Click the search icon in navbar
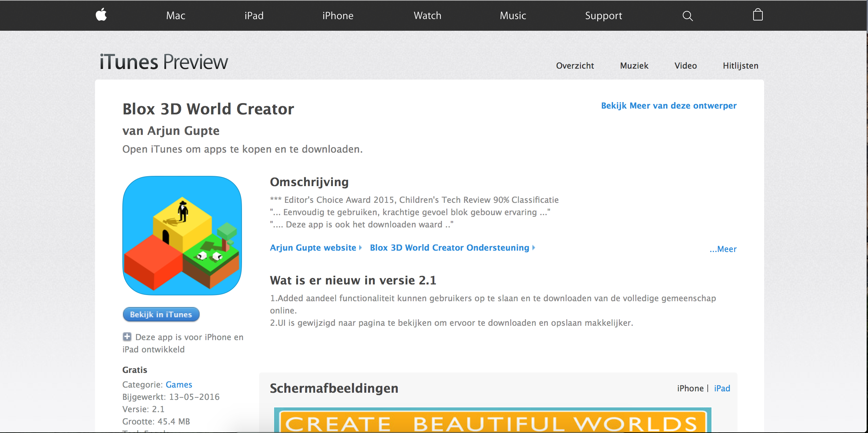868x433 pixels. [x=688, y=15]
